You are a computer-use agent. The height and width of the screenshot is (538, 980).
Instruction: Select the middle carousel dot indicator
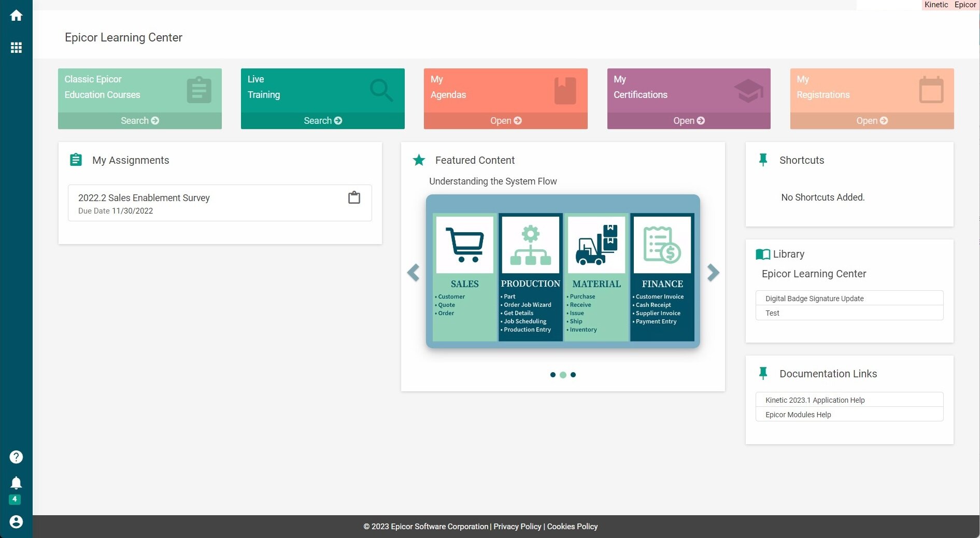[563, 375]
